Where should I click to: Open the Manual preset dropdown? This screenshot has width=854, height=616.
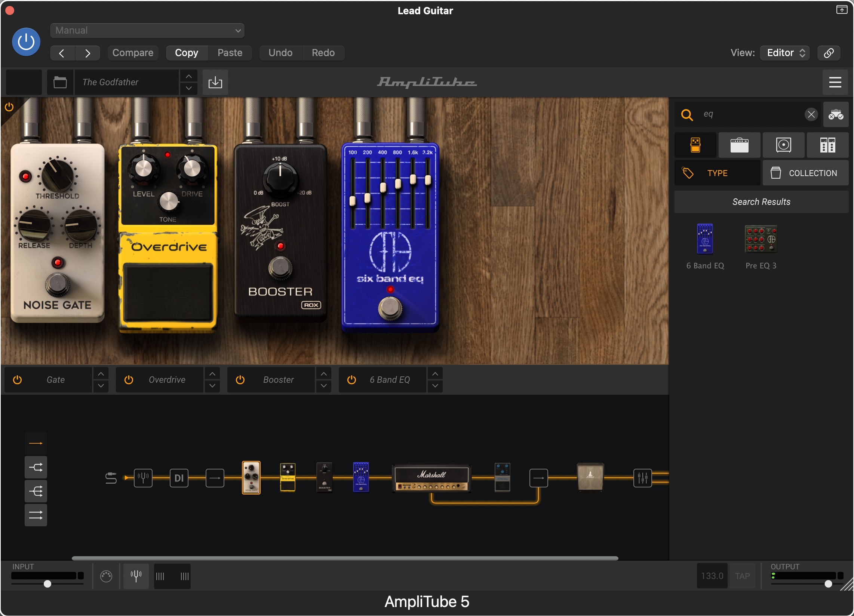point(147,31)
